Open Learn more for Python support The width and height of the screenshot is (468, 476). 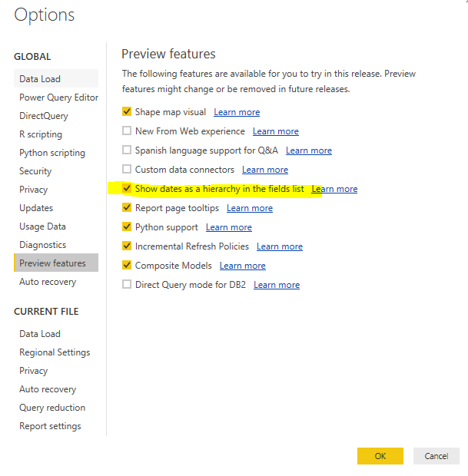pyautogui.click(x=229, y=227)
